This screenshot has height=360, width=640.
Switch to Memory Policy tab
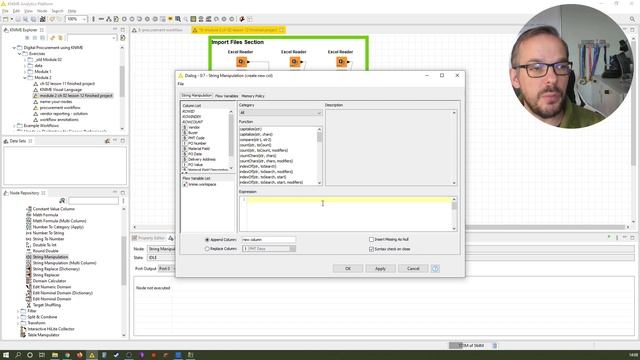pos(253,96)
